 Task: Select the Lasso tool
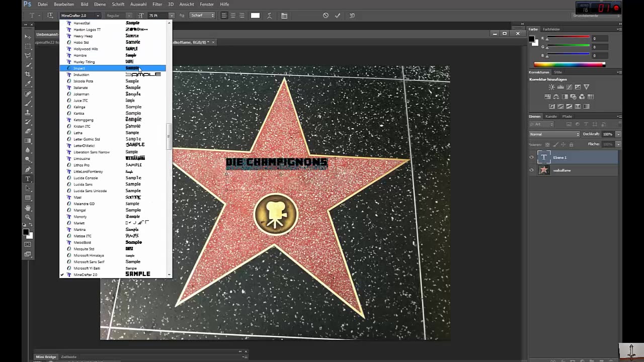point(28,55)
